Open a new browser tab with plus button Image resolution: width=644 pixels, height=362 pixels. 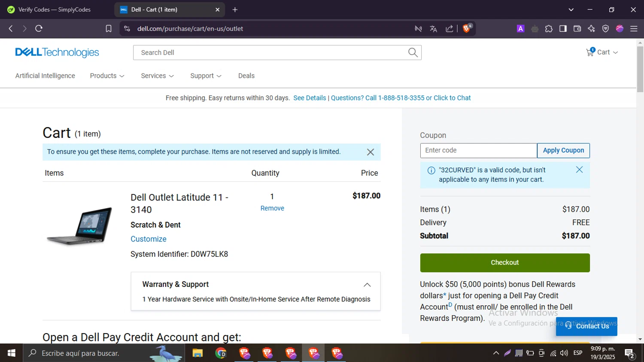235,9
